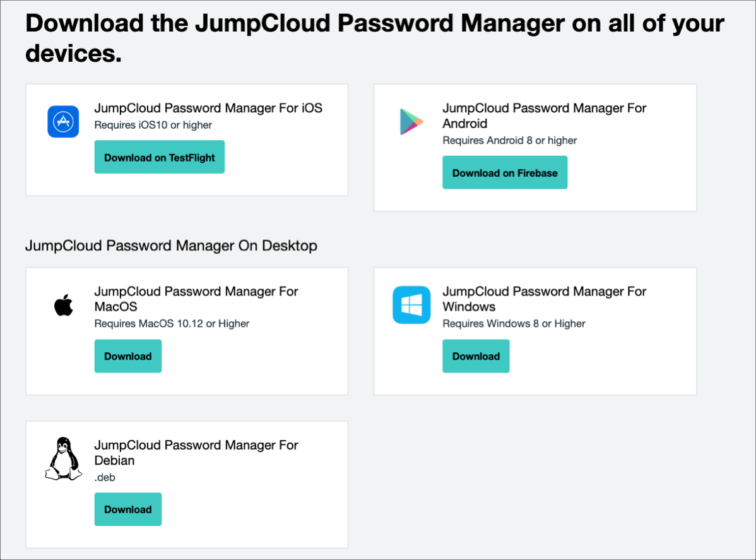756x560 pixels.
Task: Select JumpCloud Password Manager For iOS title
Action: (x=208, y=108)
